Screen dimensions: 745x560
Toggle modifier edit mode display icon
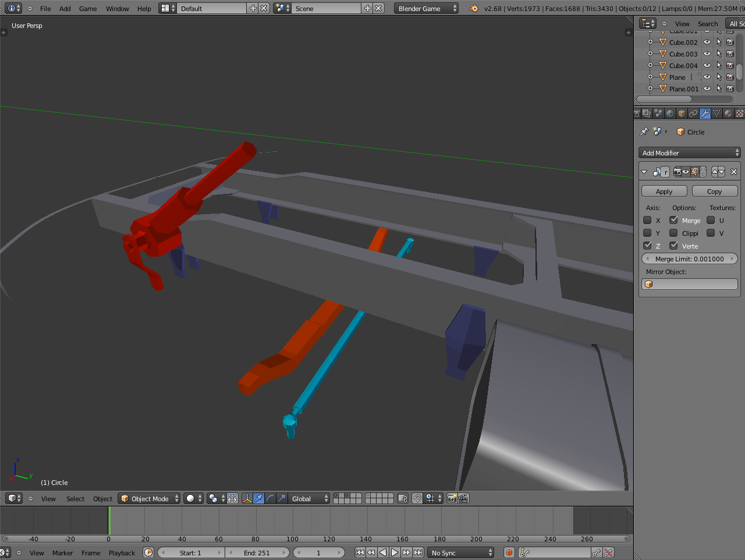tap(694, 172)
